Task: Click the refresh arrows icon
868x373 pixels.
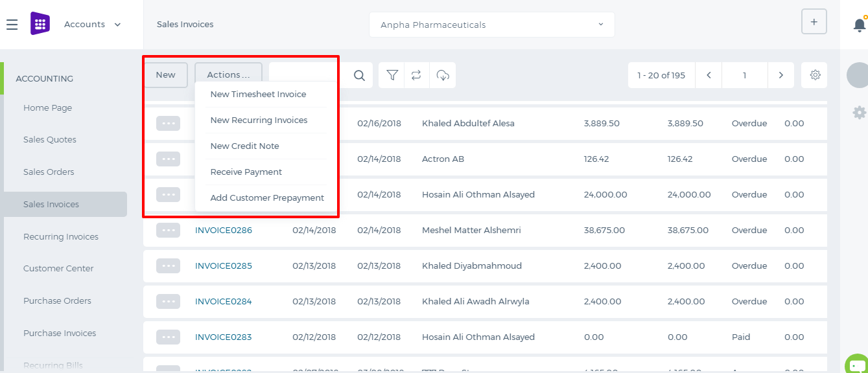Action: click(416, 75)
